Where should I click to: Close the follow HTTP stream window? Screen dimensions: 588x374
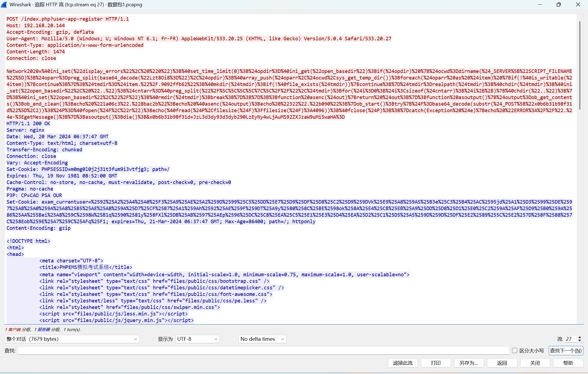click(578, 5)
